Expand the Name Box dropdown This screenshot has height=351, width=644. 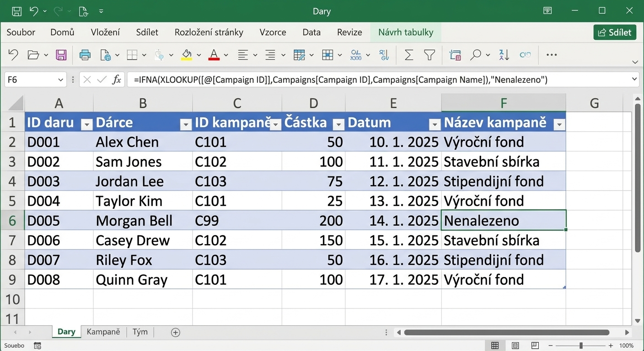pos(61,80)
